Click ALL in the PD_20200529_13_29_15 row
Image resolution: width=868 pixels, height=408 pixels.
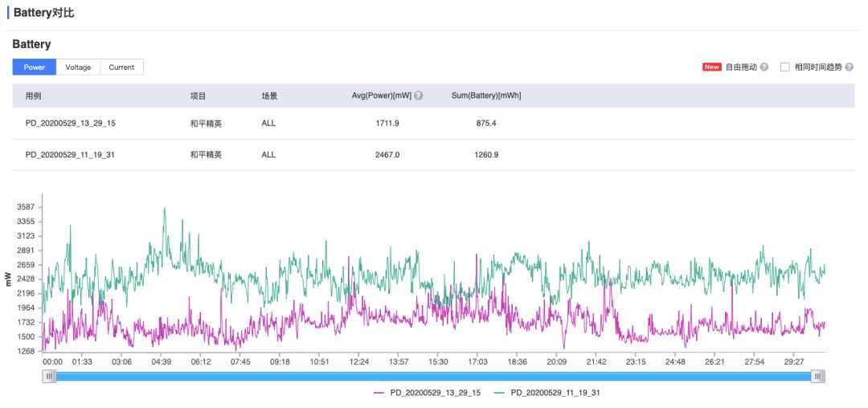pyautogui.click(x=268, y=124)
